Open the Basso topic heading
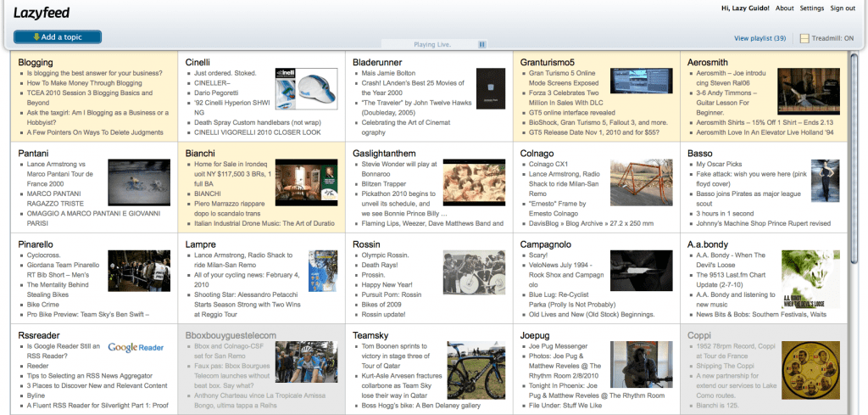Screen dimensions: 868x415 pos(699,154)
